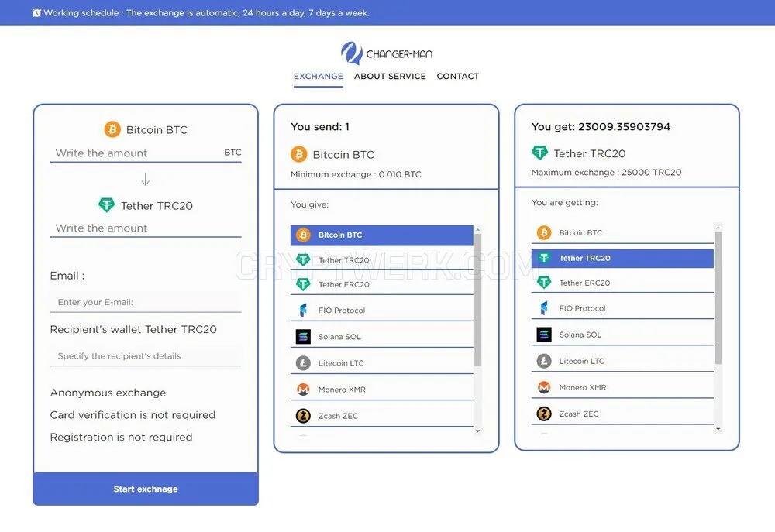Choose Zcash ZEC label in You are getting list
775x532 pixels.
pyautogui.click(x=579, y=414)
